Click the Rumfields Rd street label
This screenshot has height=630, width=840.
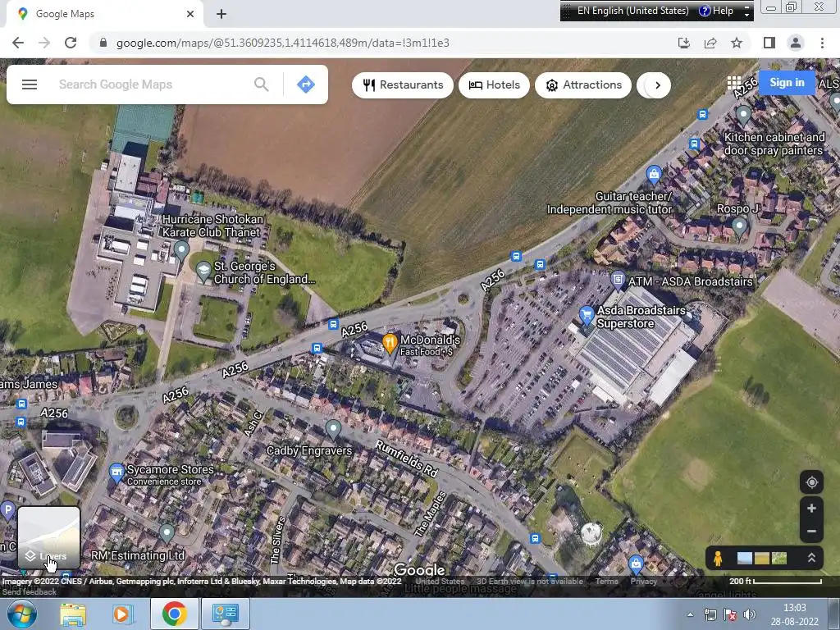click(x=407, y=459)
